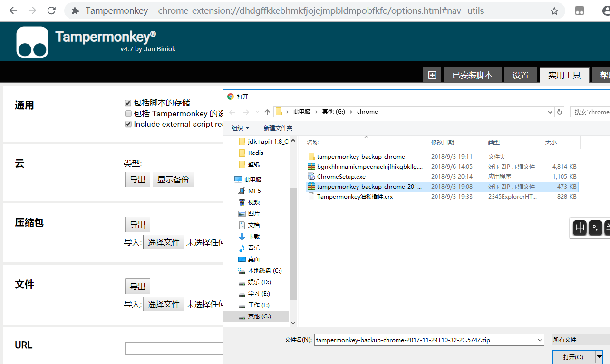Viewport: 610px width, 364px height.
Task: Open the 下载 downloads arrow icon
Action: click(x=242, y=237)
